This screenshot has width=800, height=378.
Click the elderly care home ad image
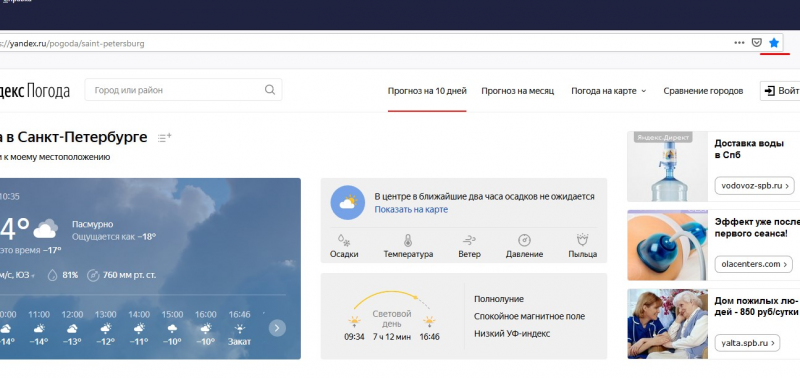667,324
